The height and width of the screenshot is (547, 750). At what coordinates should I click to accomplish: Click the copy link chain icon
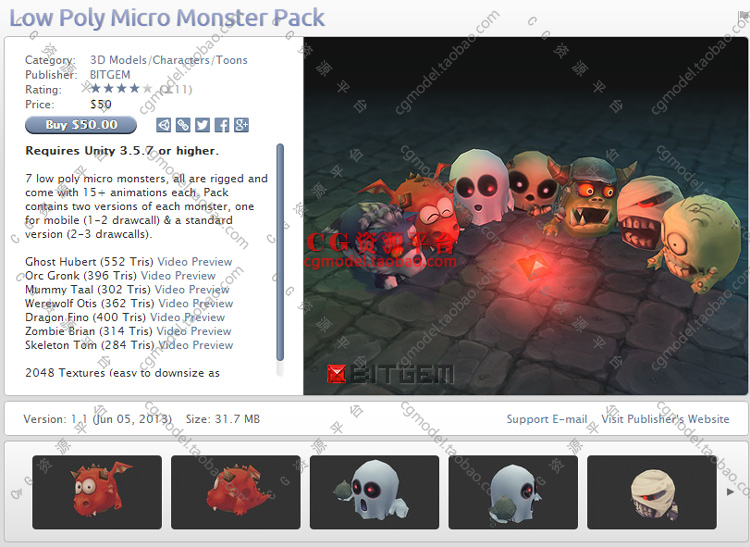(x=183, y=125)
